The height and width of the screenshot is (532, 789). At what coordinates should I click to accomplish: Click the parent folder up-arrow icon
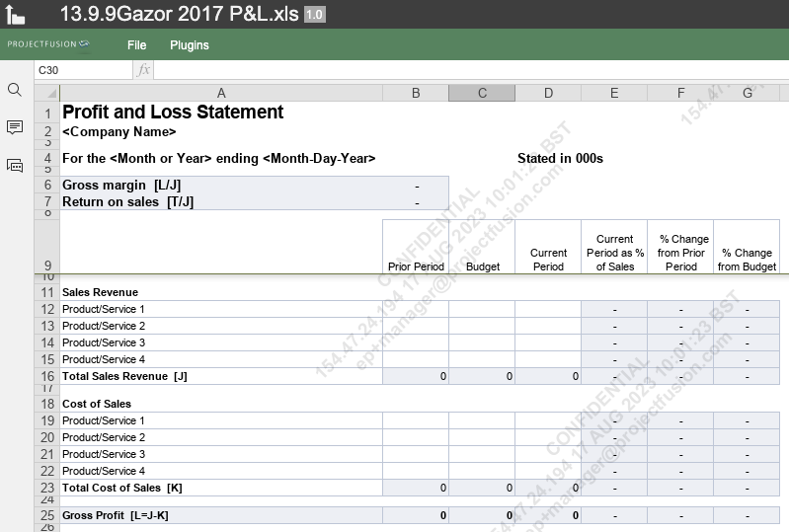pyautogui.click(x=16, y=16)
